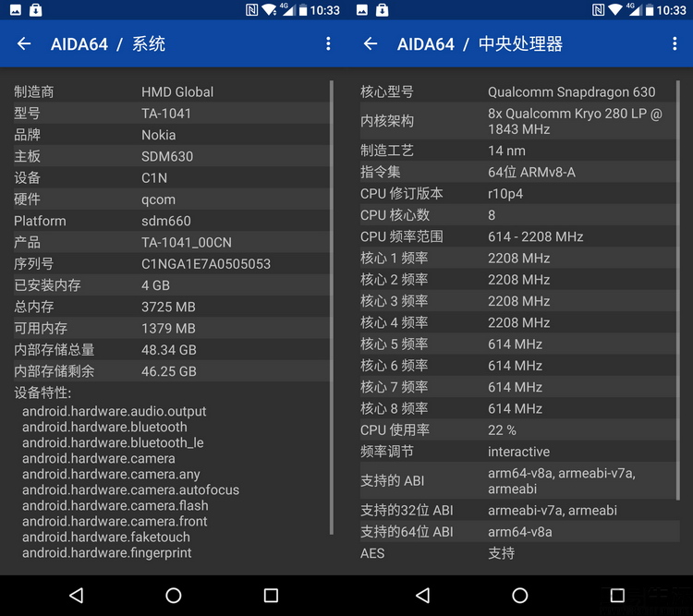Tap back arrow beside AIDA64 / 系统 title
Viewport: 693px width, 616px height.
coord(24,43)
